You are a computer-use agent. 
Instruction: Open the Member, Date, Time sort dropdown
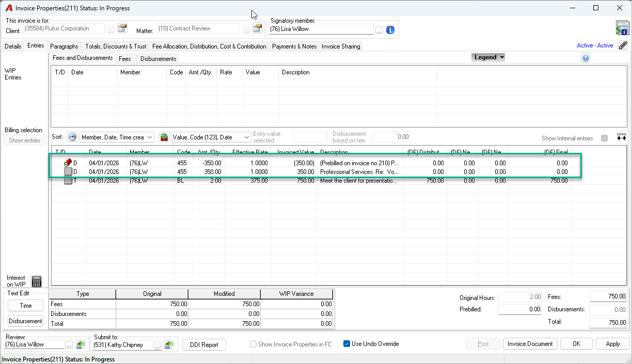pyautogui.click(x=117, y=137)
